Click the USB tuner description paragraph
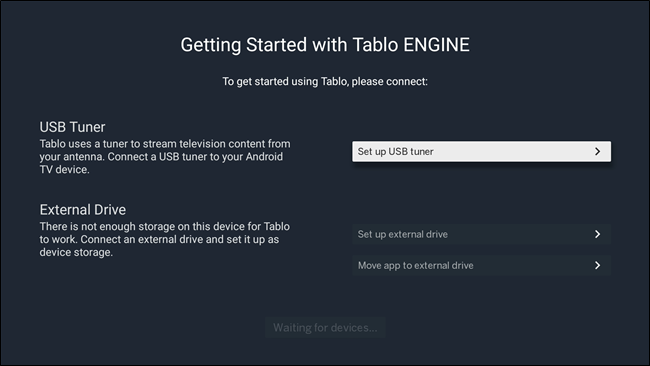This screenshot has width=650, height=366. (x=165, y=157)
